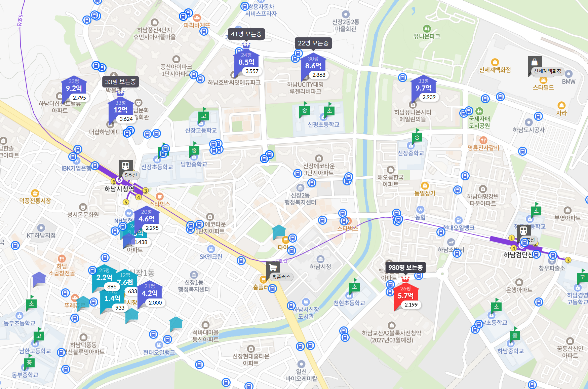The width and height of the screenshot is (588, 389).
Task: Select the 하남소곱창전골 restaurant icon
Action: click(x=62, y=258)
